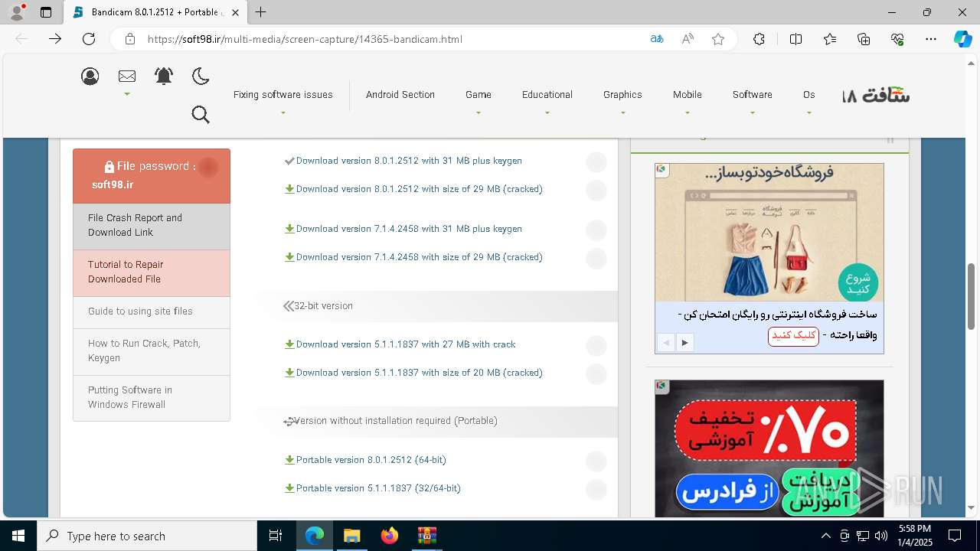Click the taskbar search box
The height and width of the screenshot is (551, 980).
[147, 536]
